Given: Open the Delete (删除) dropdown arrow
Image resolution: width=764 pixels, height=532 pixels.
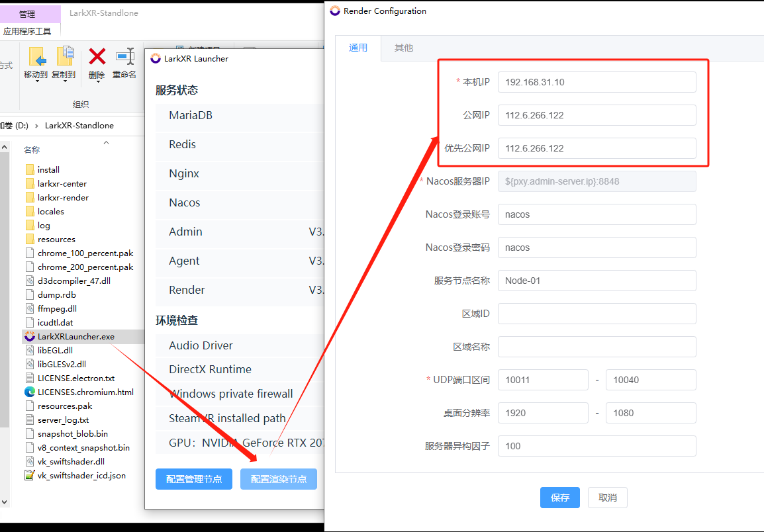Looking at the screenshot, I should (97, 82).
